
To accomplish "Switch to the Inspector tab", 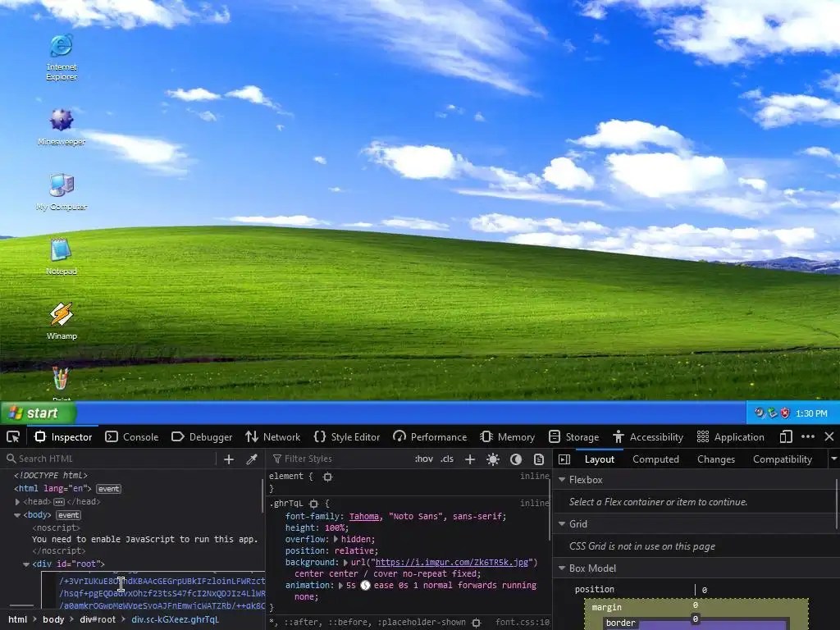I will 63,437.
